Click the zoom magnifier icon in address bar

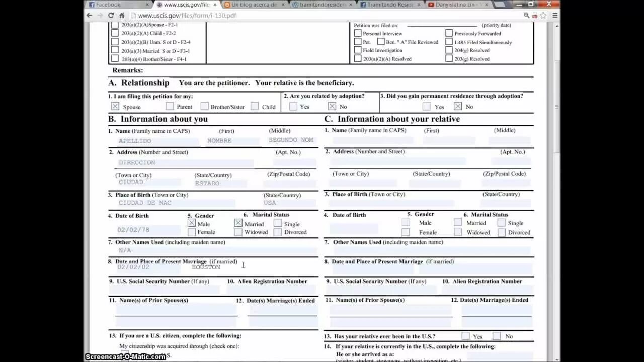point(526,16)
